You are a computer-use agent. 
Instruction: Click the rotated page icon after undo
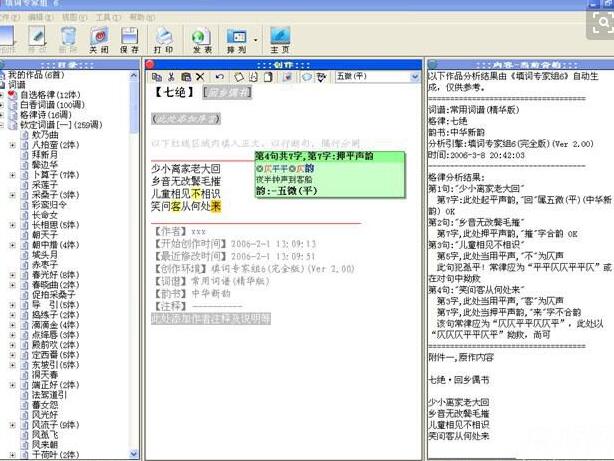[x=238, y=77]
